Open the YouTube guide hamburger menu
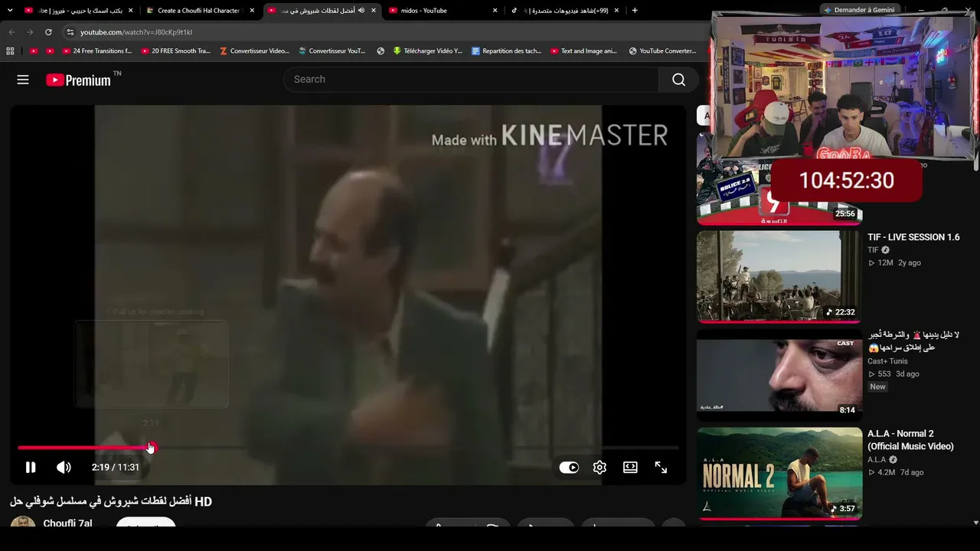The width and height of the screenshot is (980, 551). 23,80
